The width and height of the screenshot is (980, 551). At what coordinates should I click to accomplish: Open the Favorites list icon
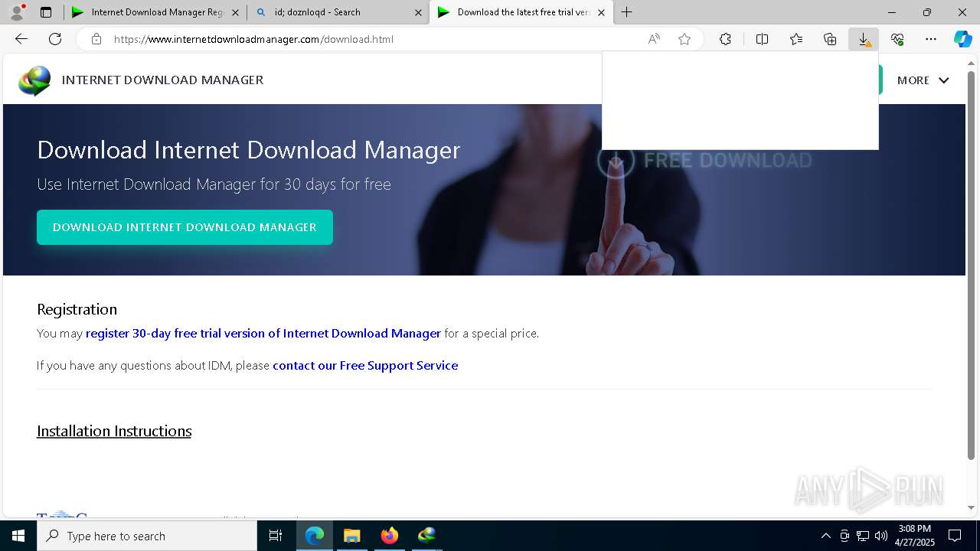(796, 39)
